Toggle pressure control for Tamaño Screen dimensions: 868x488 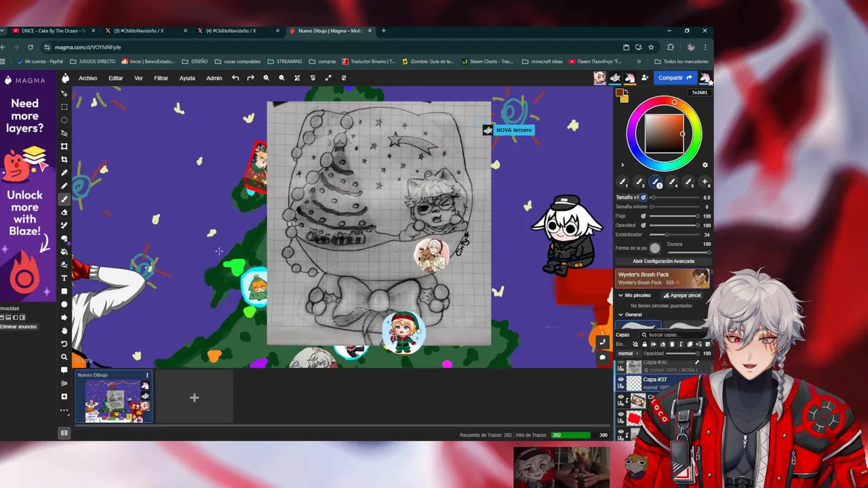(x=644, y=197)
